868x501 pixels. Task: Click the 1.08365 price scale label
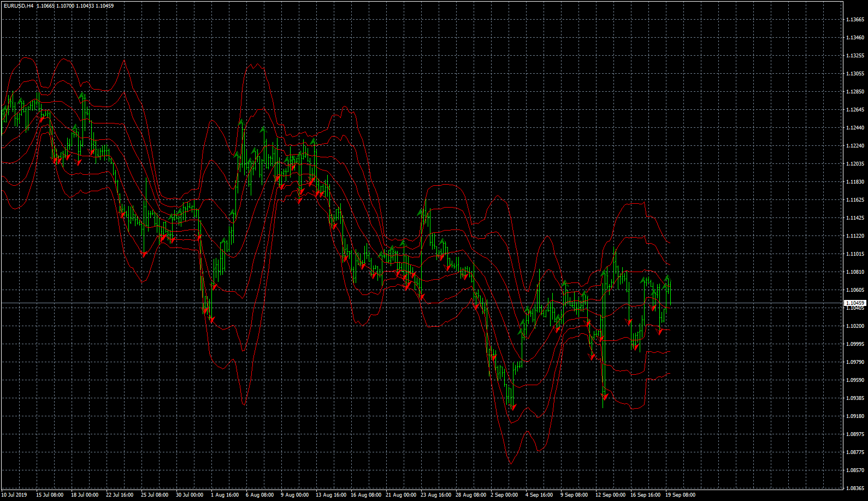coord(855,488)
